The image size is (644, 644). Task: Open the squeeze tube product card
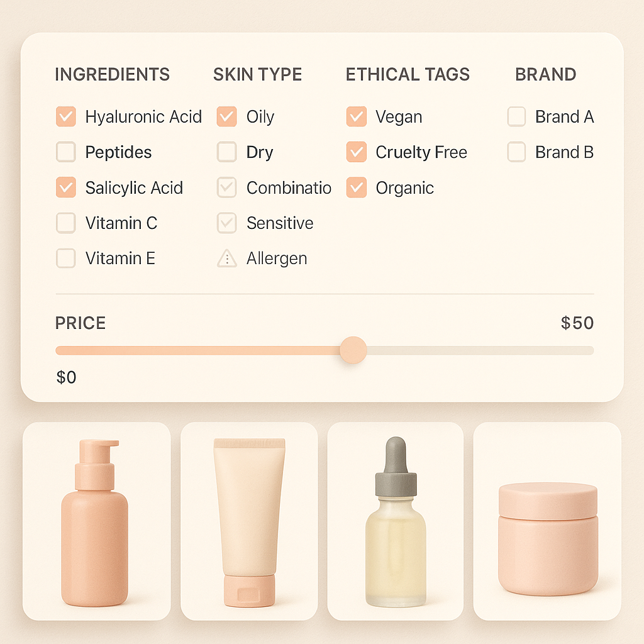click(248, 522)
